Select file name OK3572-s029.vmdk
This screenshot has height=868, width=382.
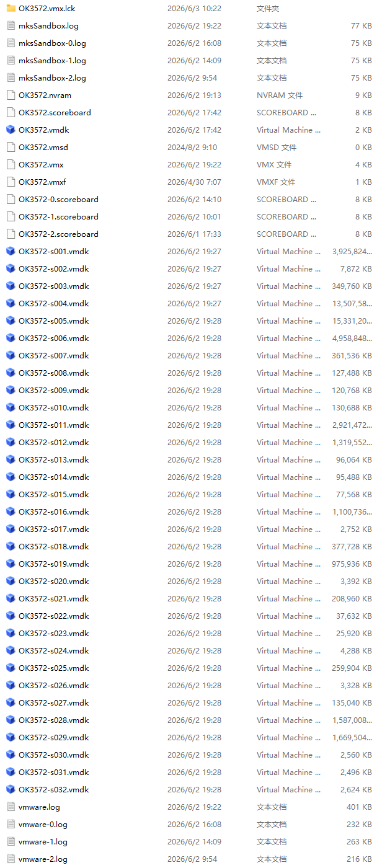tap(54, 738)
